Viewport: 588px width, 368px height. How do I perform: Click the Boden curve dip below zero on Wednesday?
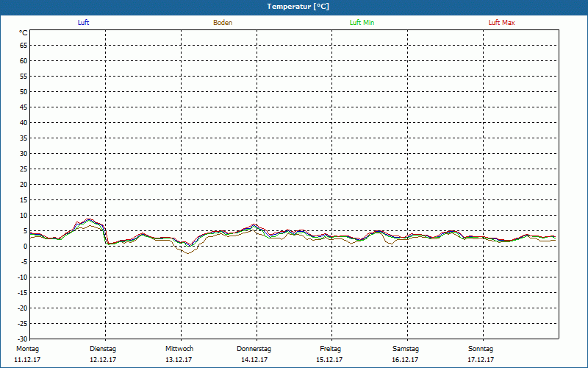(188, 252)
